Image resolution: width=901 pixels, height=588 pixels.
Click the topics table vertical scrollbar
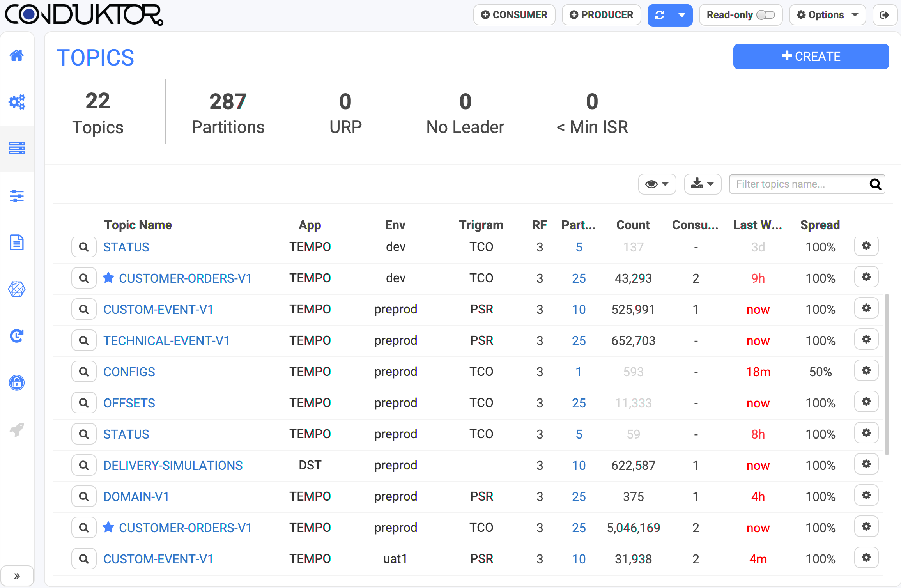pyautogui.click(x=887, y=374)
